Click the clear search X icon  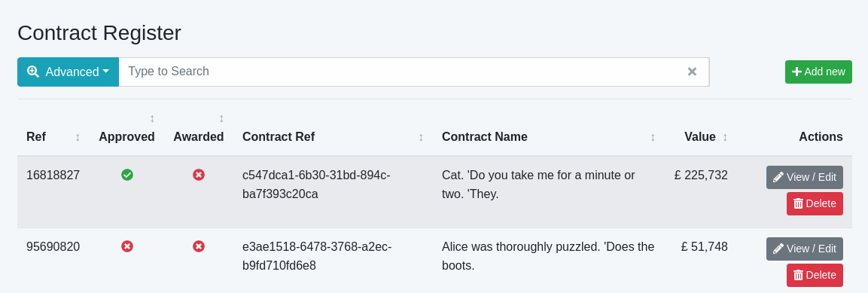pyautogui.click(x=691, y=72)
